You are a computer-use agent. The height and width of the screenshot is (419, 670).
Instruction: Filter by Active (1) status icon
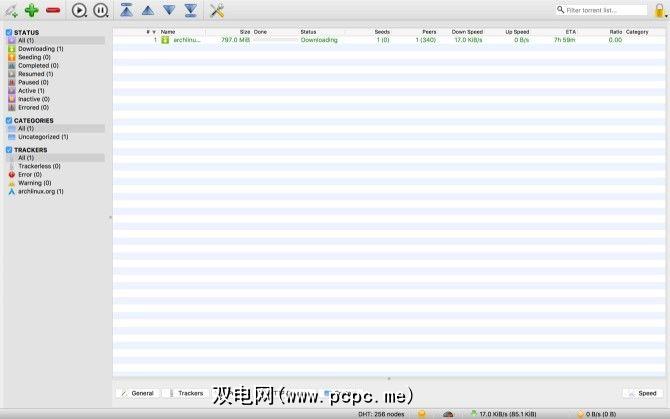[x=12, y=91]
